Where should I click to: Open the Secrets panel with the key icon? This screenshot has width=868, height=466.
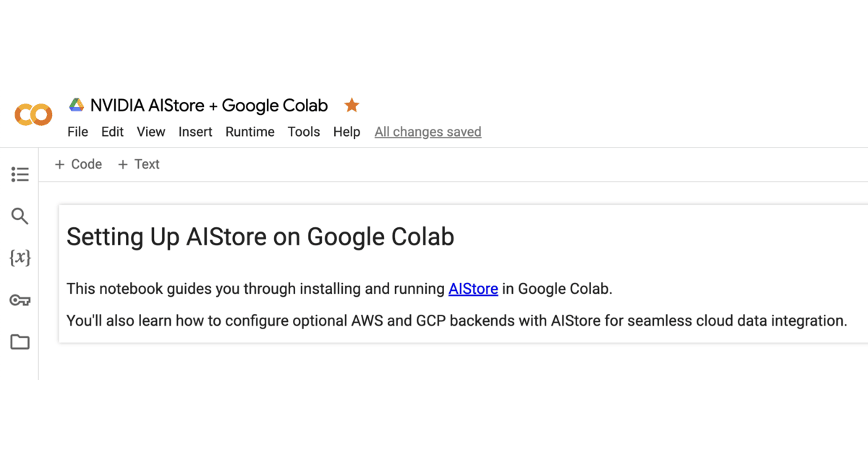[x=20, y=300]
